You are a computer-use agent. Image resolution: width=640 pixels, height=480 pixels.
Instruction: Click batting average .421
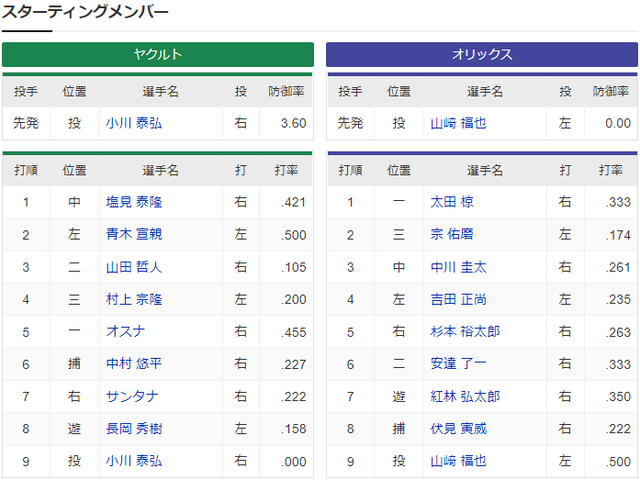pyautogui.click(x=293, y=202)
